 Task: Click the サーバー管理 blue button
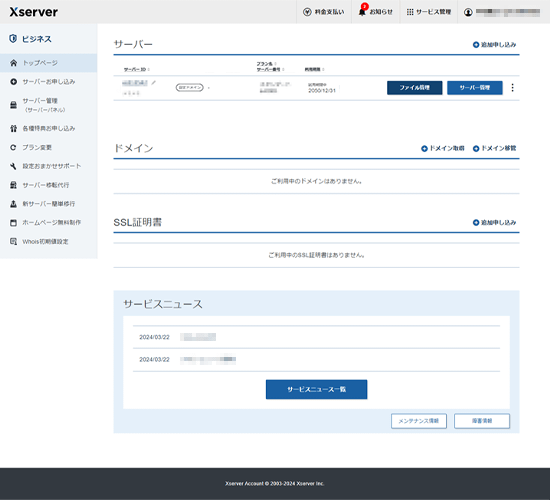[475, 88]
